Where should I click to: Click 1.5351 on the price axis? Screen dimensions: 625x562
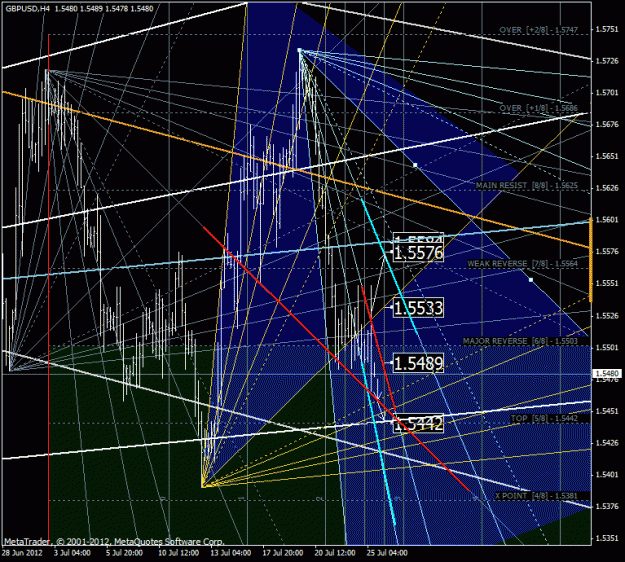click(x=607, y=538)
